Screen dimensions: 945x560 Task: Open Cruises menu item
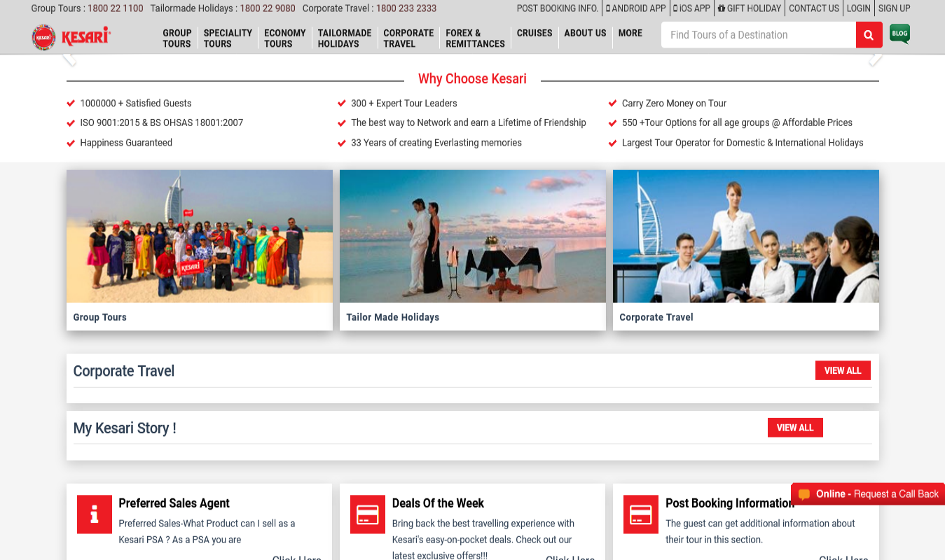(534, 33)
